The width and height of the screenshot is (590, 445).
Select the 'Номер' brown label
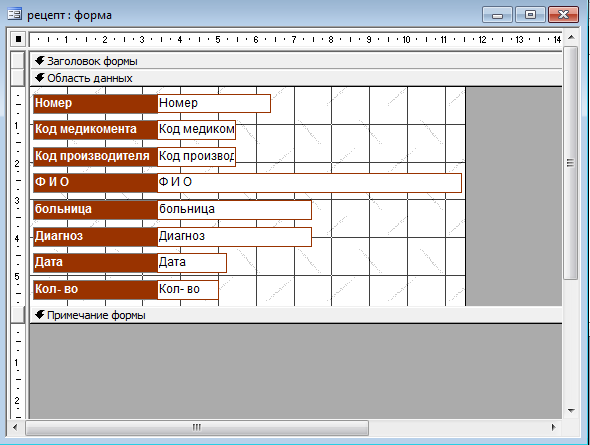pyautogui.click(x=95, y=103)
